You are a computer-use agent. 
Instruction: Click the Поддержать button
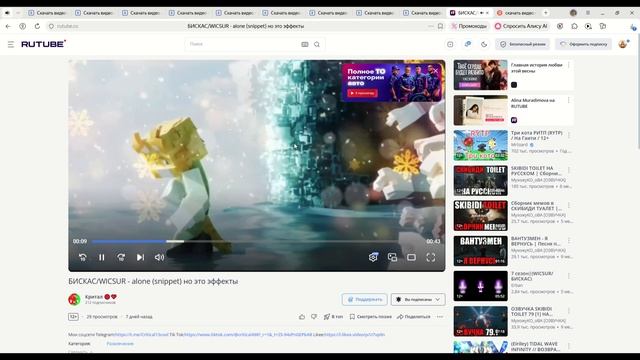point(364,300)
